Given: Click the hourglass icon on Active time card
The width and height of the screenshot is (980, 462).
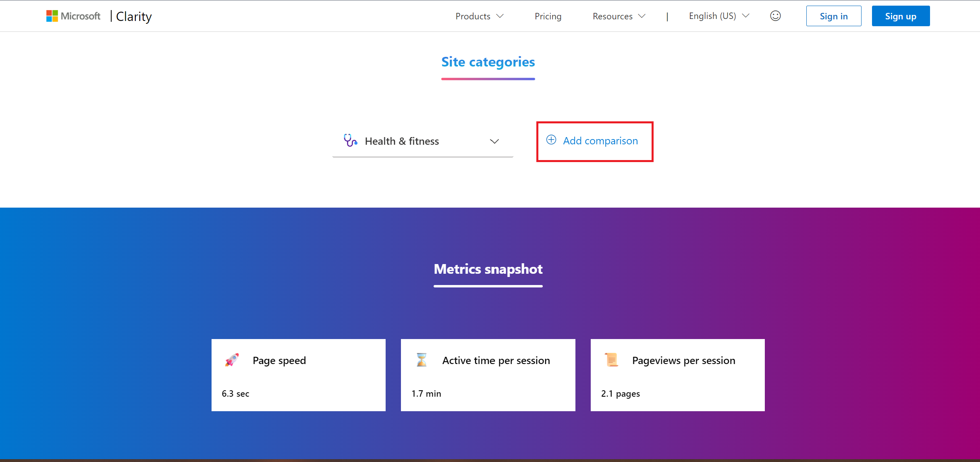Looking at the screenshot, I should point(421,359).
